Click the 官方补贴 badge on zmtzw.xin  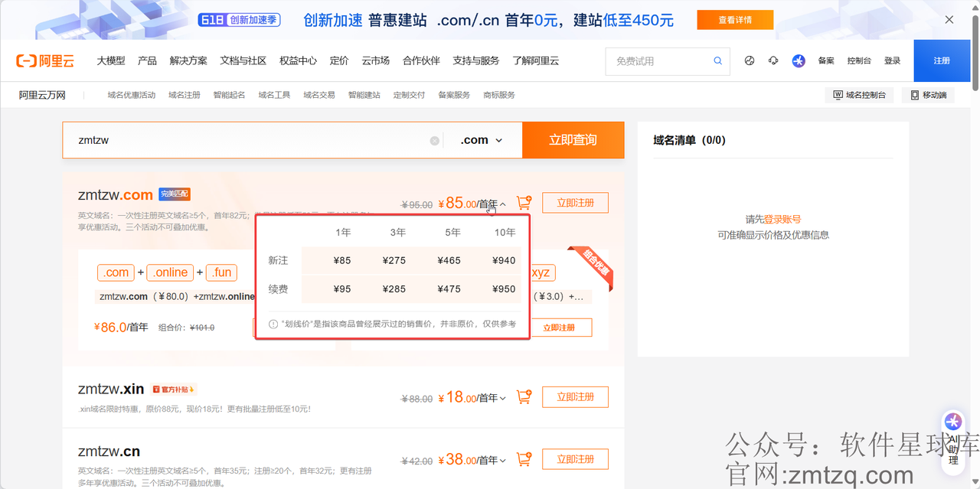coord(174,390)
